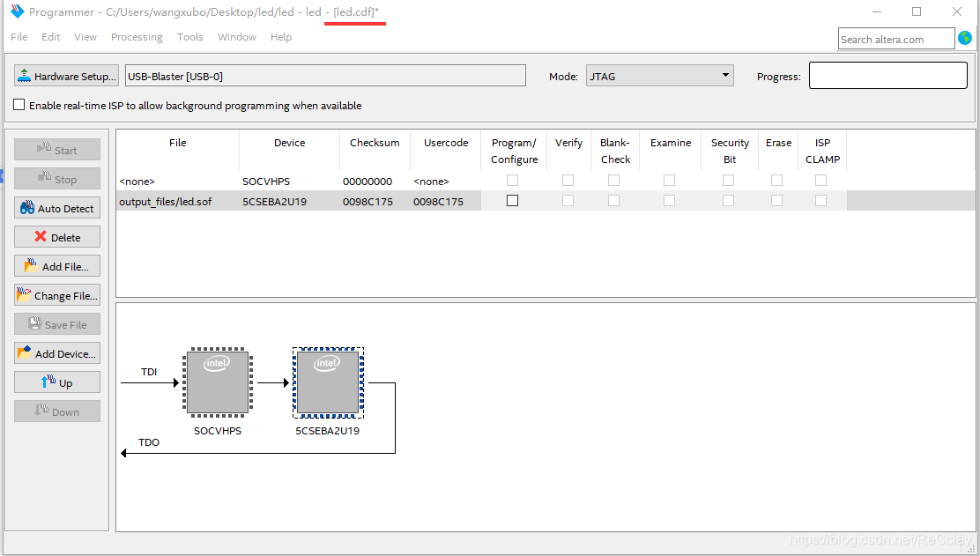This screenshot has height=556, width=980.
Task: Click checksum 0098C175 cell
Action: coord(375,201)
